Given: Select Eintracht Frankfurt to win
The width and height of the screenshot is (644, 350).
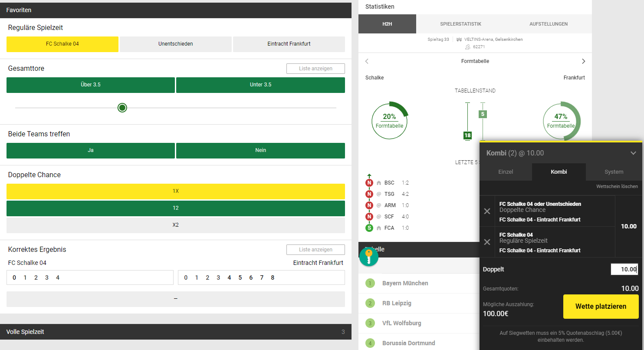Looking at the screenshot, I should pos(289,44).
